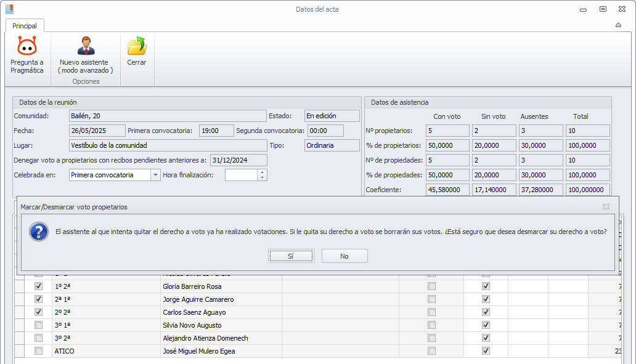636x364 pixels.
Task: Uncheck first checkbox for Carlos Saenz Aguayo
Action: point(39,312)
